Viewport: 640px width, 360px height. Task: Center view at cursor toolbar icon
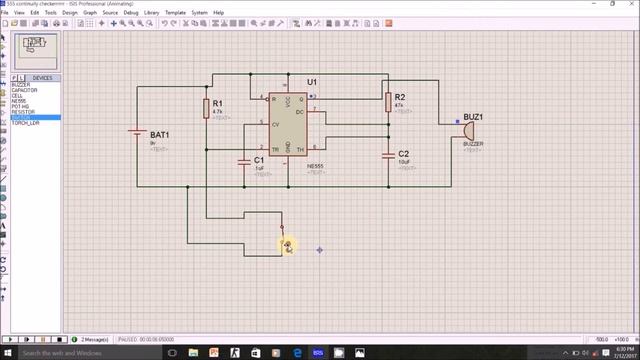113,24
